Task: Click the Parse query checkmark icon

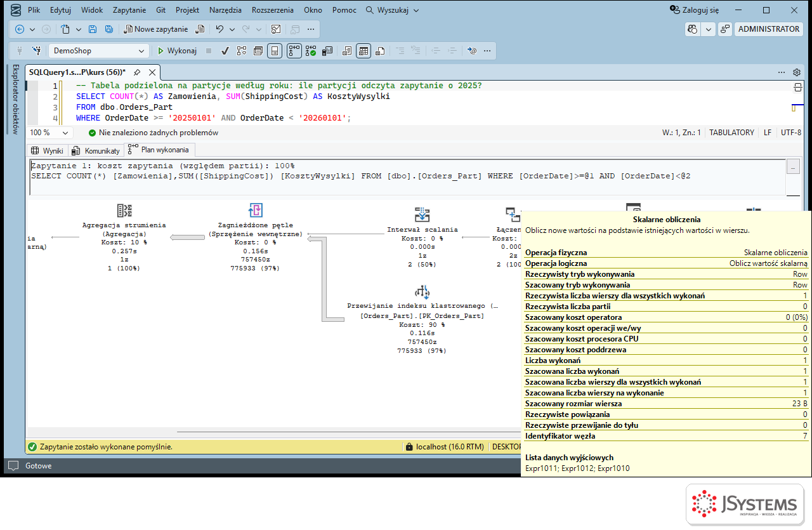Action: pyautogui.click(x=225, y=51)
